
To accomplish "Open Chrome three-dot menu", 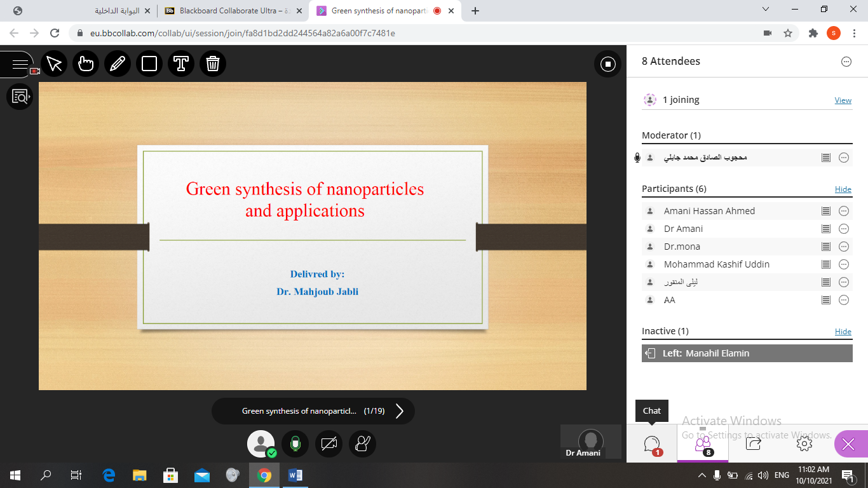I will pyautogui.click(x=855, y=33).
